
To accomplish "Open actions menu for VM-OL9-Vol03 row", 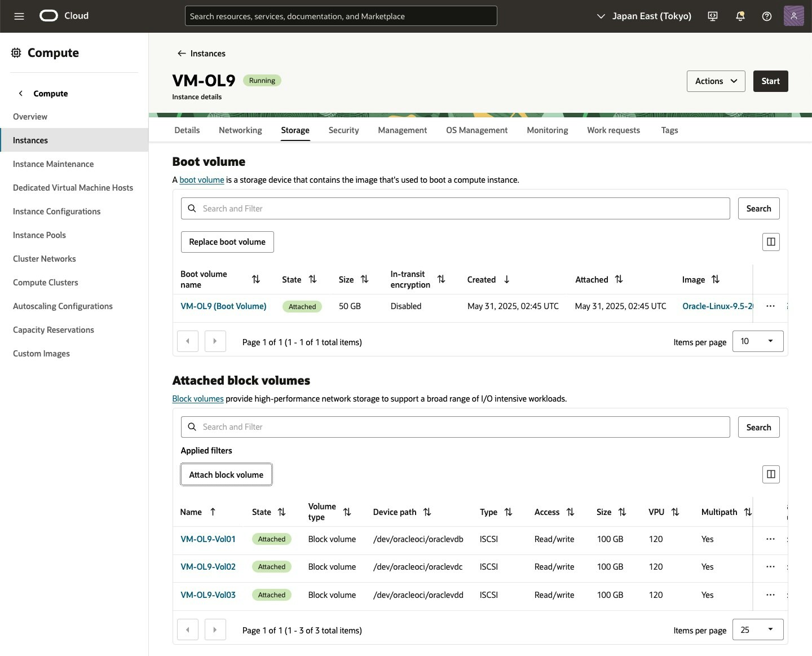I will [x=770, y=595].
